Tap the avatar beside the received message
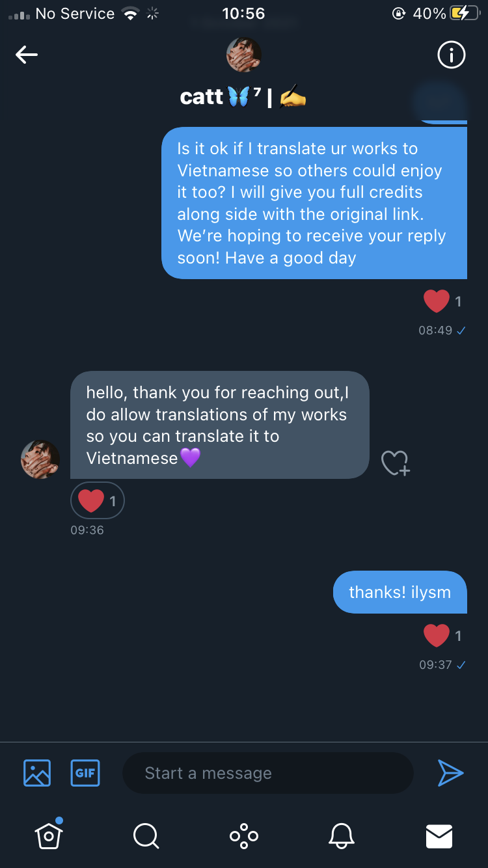Viewport: 488px width, 868px height. pos(40,459)
